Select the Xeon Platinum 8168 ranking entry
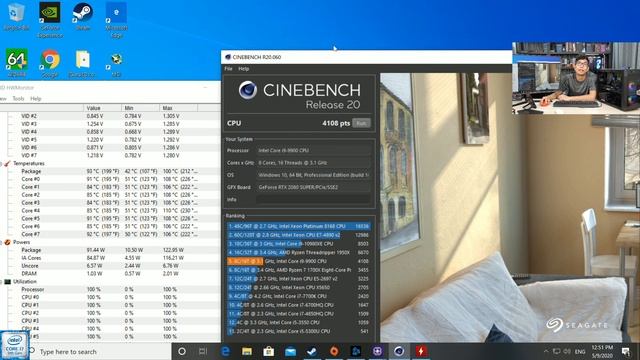This screenshot has width=640, height=360. click(x=298, y=226)
